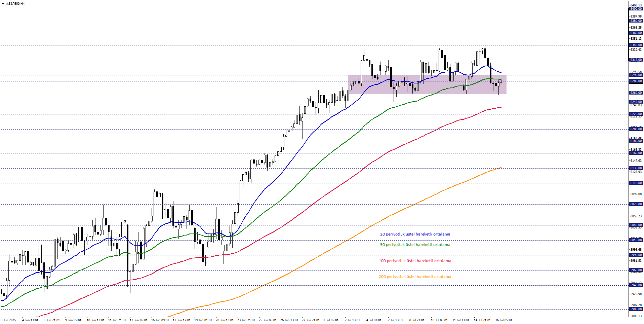Click the 6200.00 price level tag
This screenshot has height=324, width=644.
tap(636, 129)
